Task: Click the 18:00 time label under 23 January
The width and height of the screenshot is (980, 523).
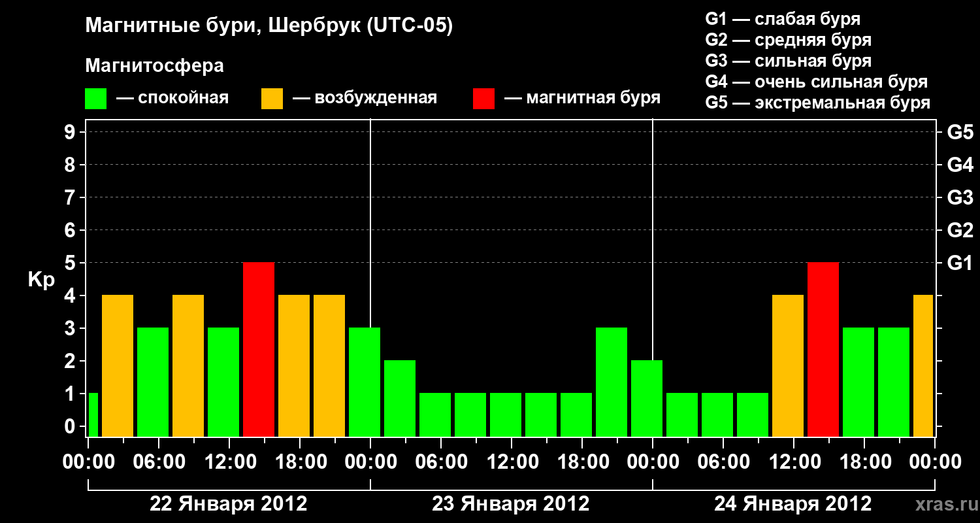Action: click(582, 462)
